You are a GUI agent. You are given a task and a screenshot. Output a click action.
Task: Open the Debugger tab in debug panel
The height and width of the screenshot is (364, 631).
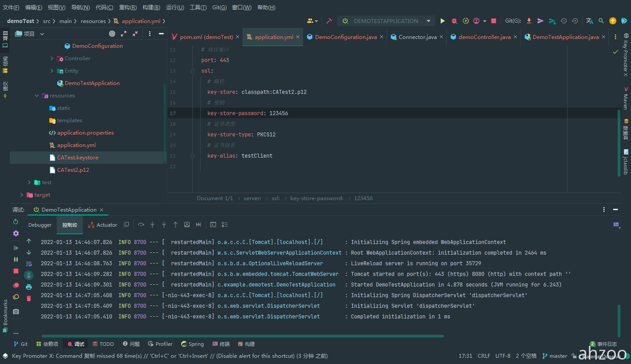[40, 225]
